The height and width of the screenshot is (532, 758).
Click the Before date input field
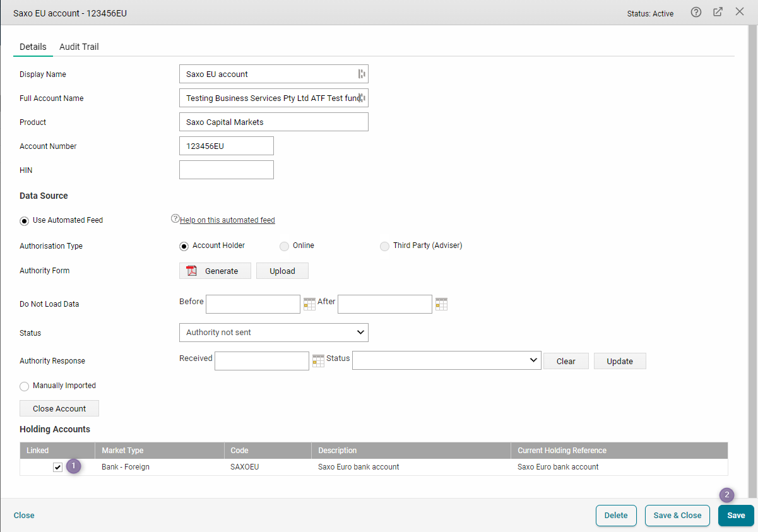[253, 304]
